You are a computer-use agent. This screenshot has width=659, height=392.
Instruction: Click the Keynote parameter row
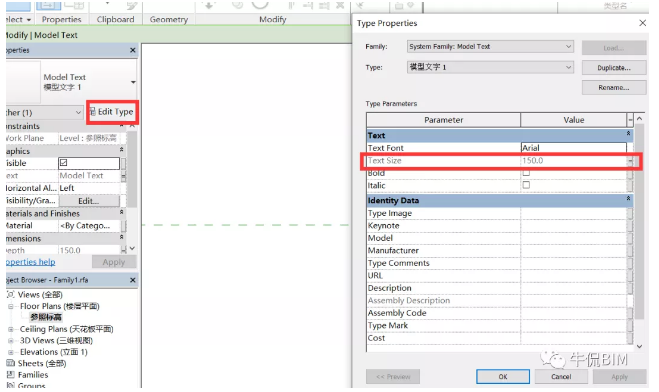tap(497, 226)
